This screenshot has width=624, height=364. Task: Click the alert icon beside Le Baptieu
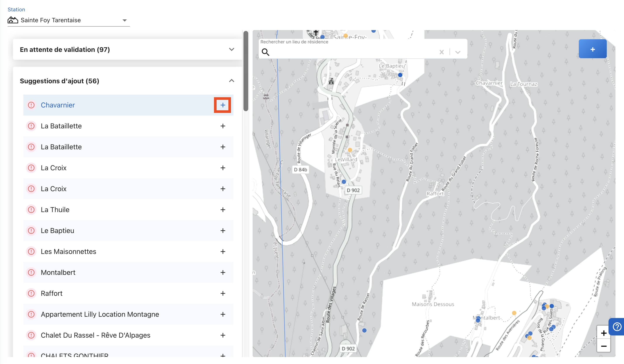click(x=31, y=231)
